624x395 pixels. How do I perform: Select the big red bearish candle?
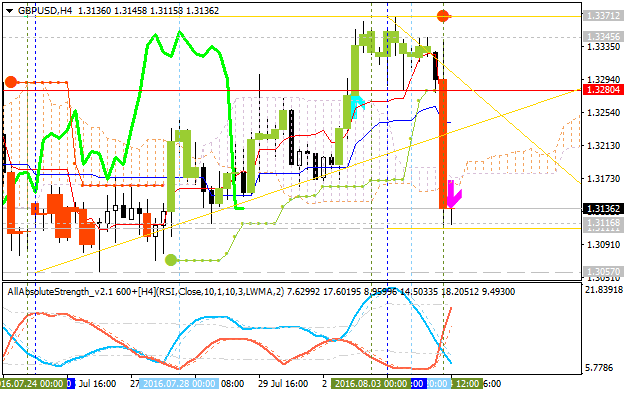tap(443, 144)
